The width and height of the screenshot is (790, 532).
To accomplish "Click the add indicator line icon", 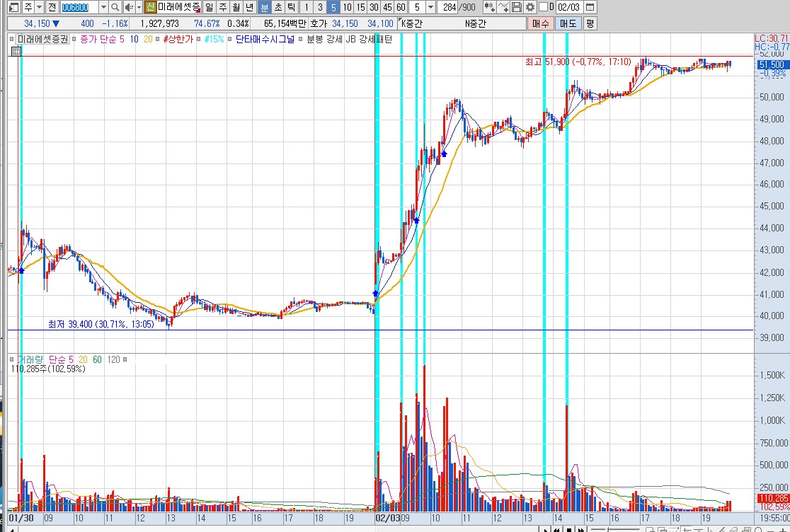I will click(503, 7).
